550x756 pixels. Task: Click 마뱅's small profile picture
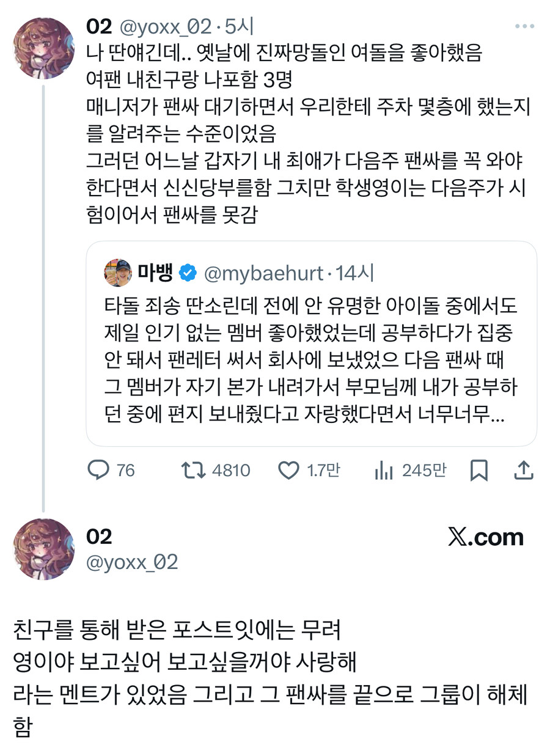[118, 272]
